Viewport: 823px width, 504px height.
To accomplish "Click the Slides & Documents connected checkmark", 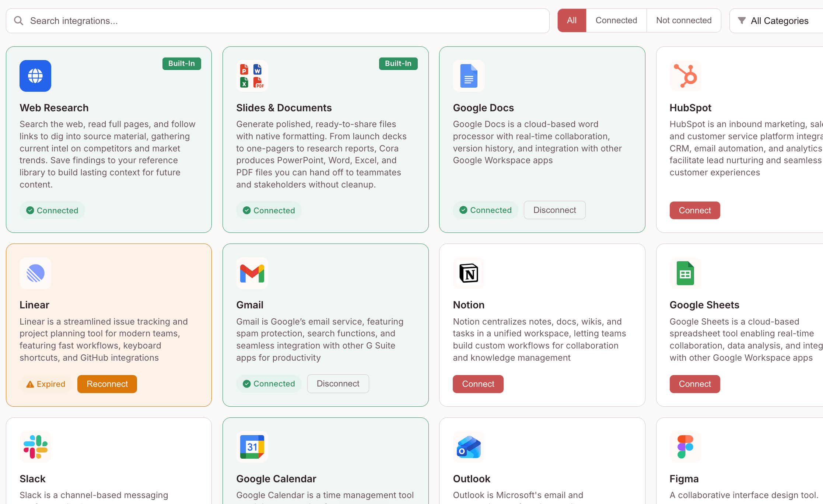I will pyautogui.click(x=247, y=210).
